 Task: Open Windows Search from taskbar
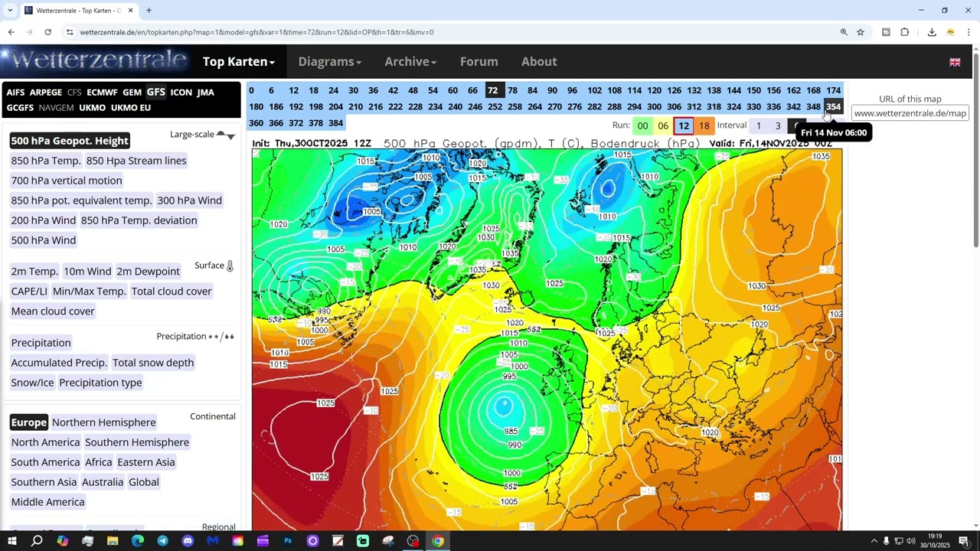[37, 541]
